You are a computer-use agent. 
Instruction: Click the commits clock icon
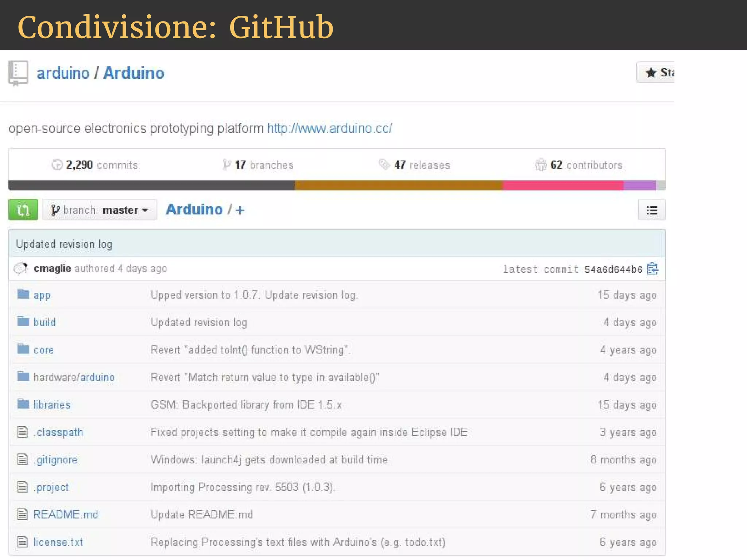[57, 165]
